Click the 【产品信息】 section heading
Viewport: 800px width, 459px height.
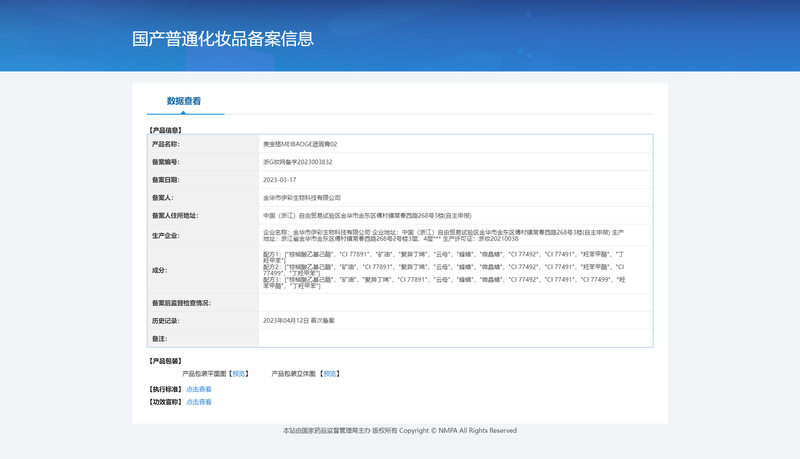(x=165, y=130)
